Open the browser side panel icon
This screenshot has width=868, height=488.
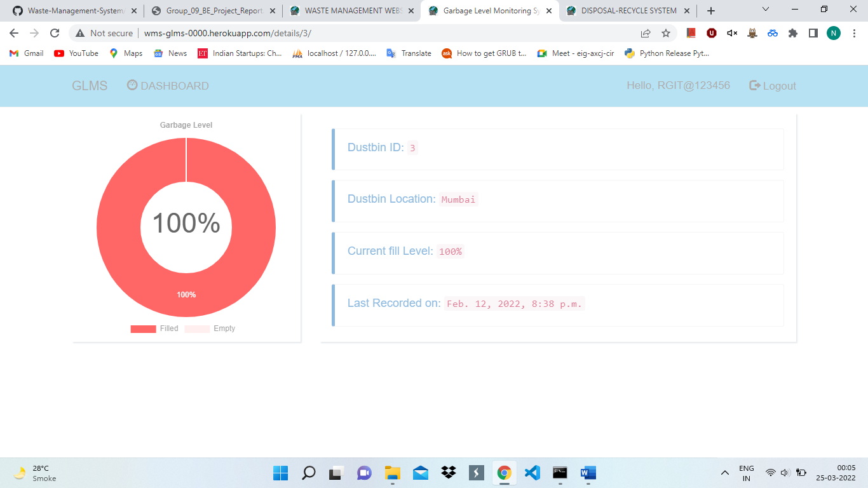click(x=813, y=33)
